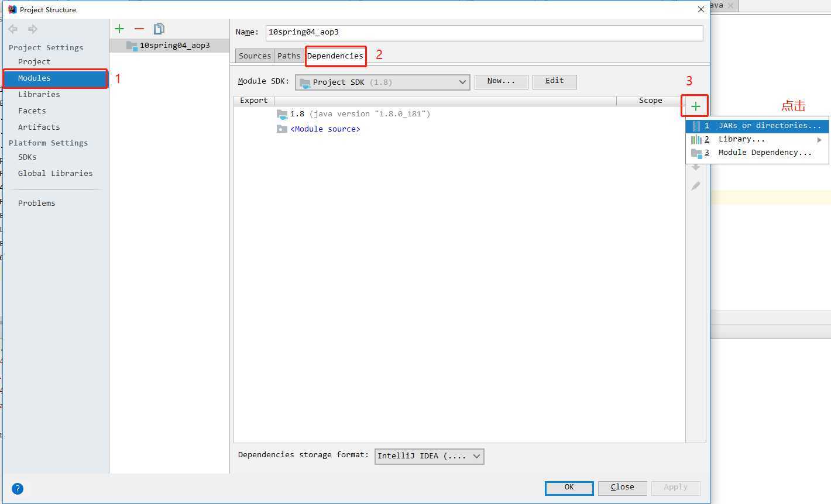Select the <Module source> row
Screen dimensions: 831x504
(459, 129)
